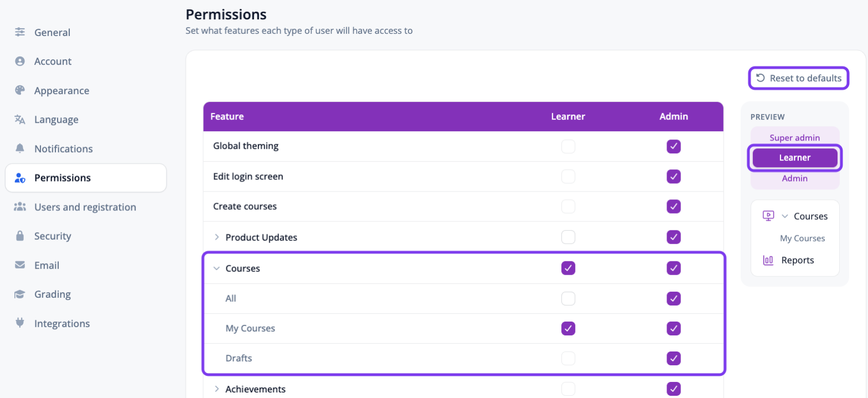Uncheck Edit login screen for Admin

pos(674,177)
